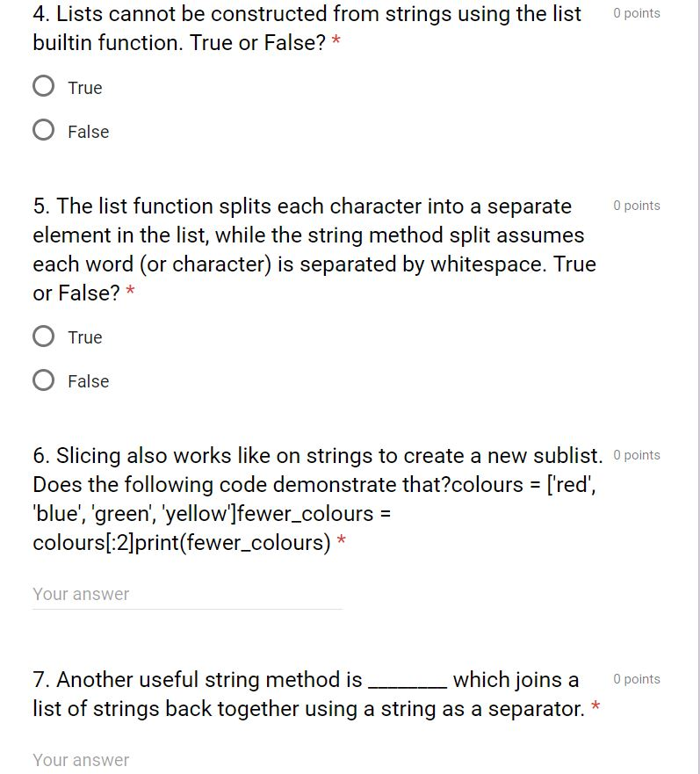Select False for question 5
This screenshot has width=700, height=774.
43,380
